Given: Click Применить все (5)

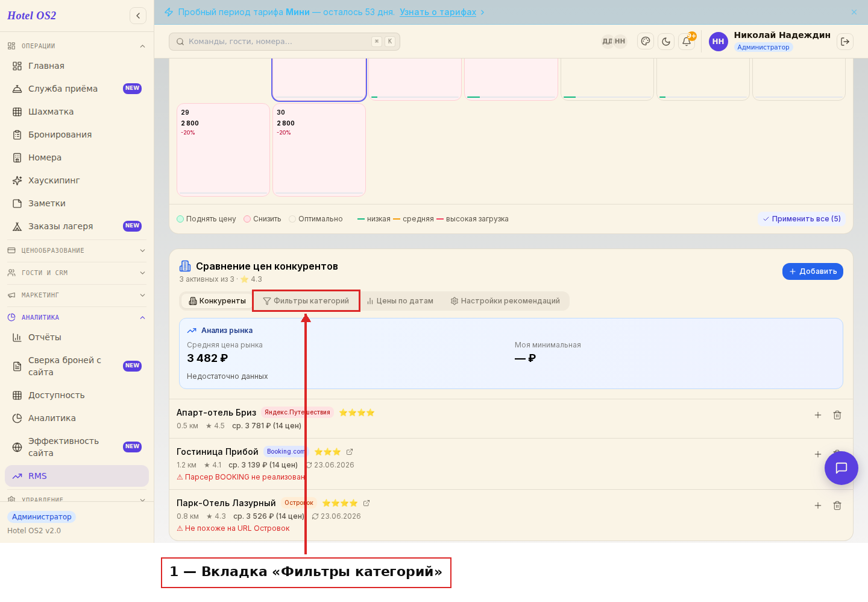Looking at the screenshot, I should click(802, 219).
